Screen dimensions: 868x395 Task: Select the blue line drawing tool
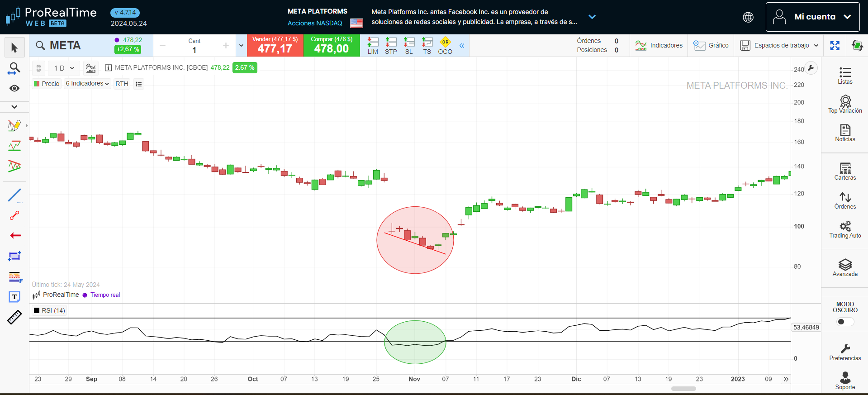pyautogui.click(x=14, y=195)
